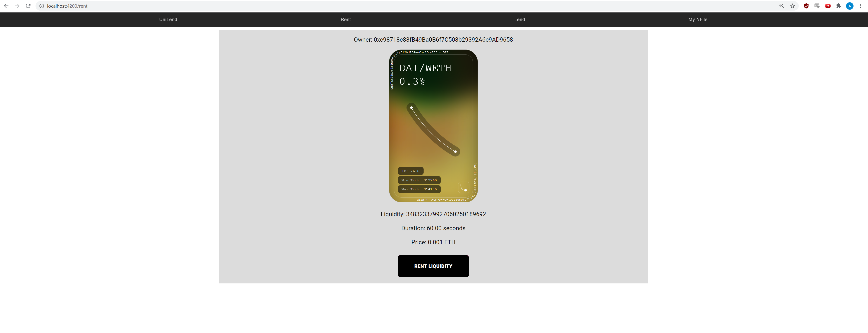Click the Owner address text
Image resolution: width=868 pixels, height=333 pixels.
click(x=433, y=40)
